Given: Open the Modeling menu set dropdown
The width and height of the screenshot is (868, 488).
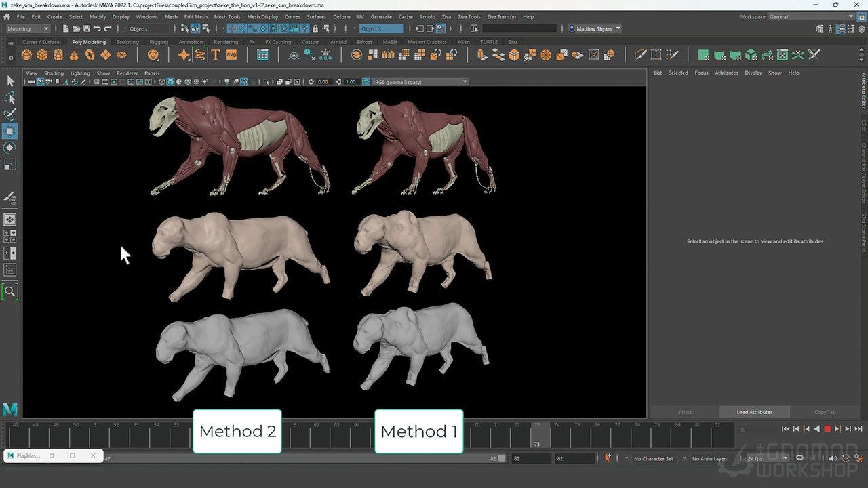Looking at the screenshot, I should point(28,28).
